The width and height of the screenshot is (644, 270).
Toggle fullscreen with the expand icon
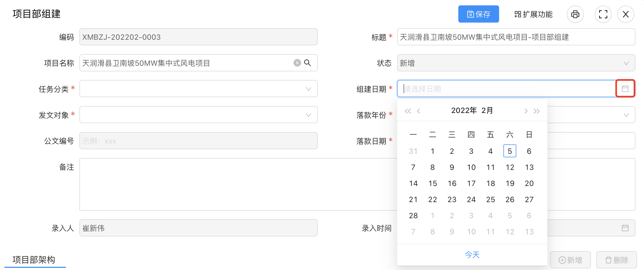pyautogui.click(x=603, y=14)
